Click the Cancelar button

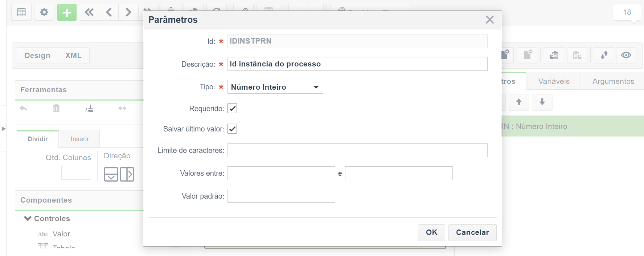pyautogui.click(x=472, y=233)
